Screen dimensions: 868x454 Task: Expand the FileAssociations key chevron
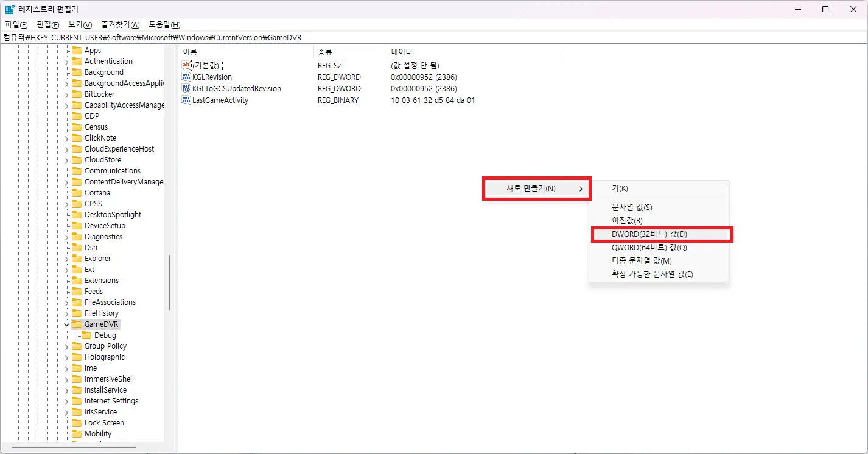[x=66, y=302]
